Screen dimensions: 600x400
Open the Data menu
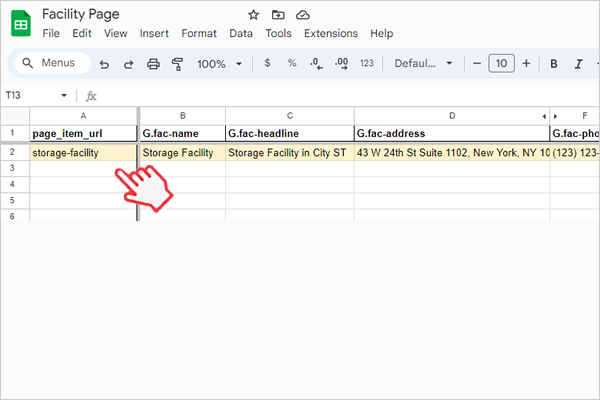241,33
